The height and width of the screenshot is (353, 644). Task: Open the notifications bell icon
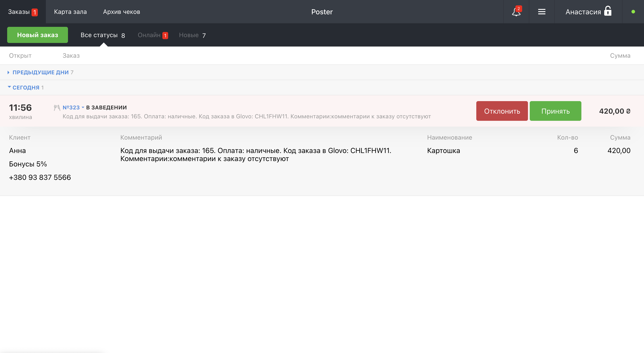516,12
